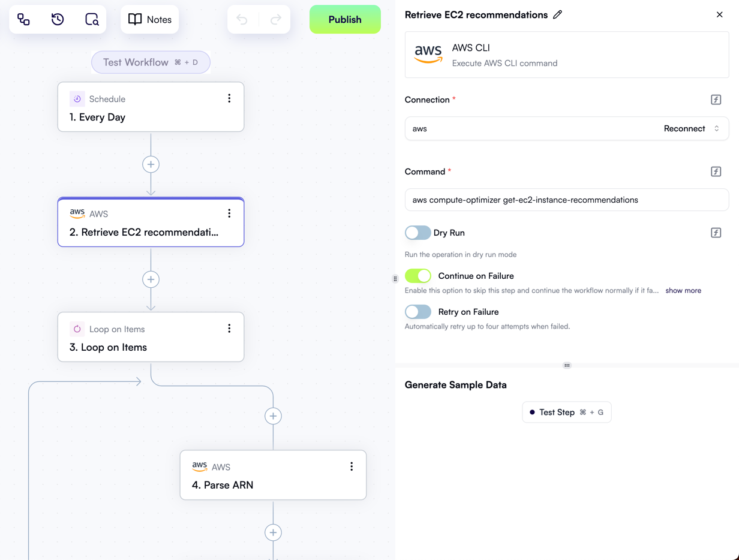The image size is (739, 560).
Task: Open the version history clock icon
Action: 58,20
